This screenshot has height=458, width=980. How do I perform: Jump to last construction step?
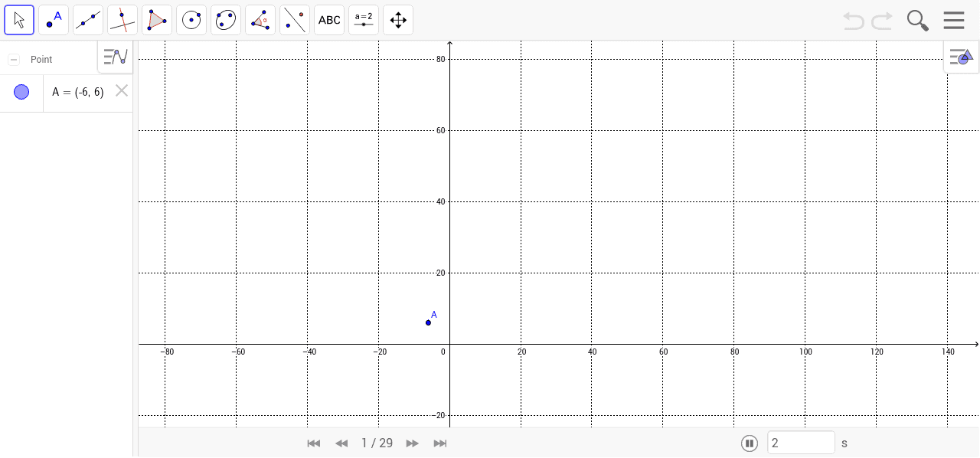[440, 443]
